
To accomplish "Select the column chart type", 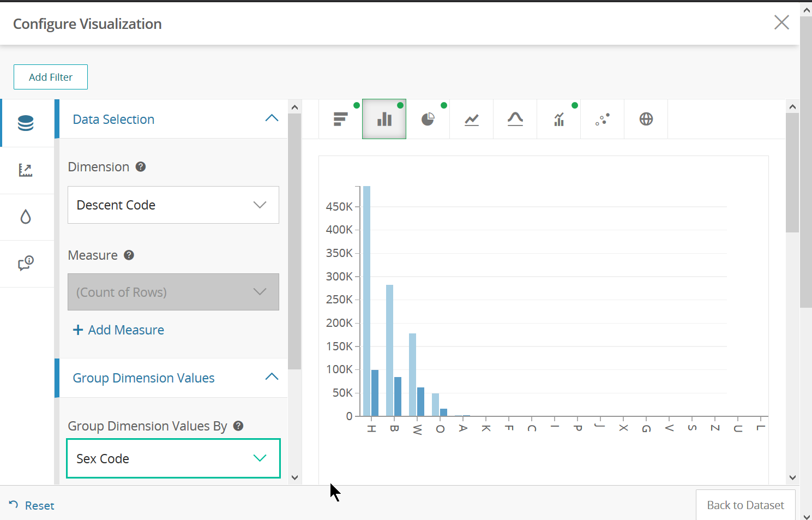I will click(x=384, y=119).
